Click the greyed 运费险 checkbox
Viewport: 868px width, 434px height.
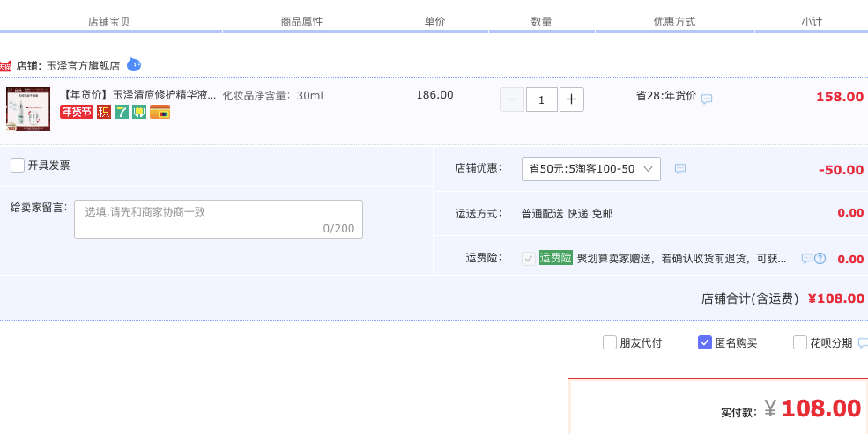[x=529, y=258]
